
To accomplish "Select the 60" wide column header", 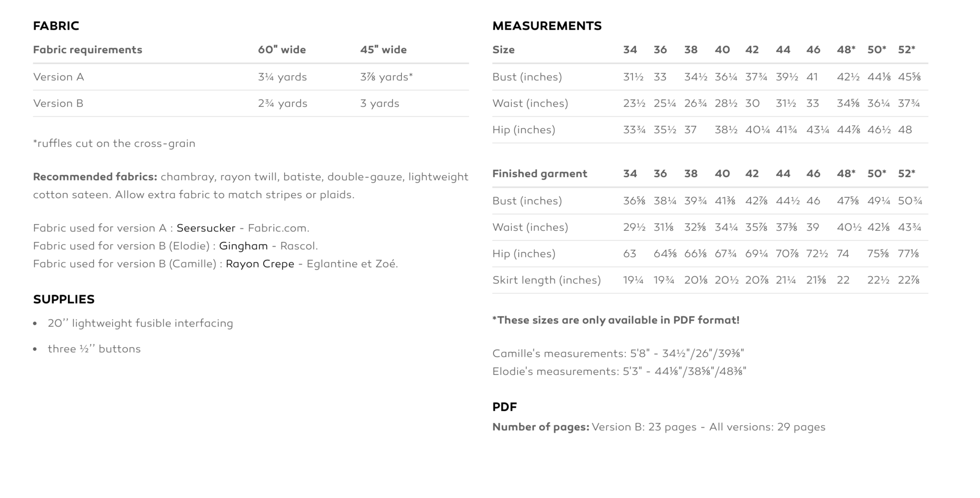I will (282, 50).
